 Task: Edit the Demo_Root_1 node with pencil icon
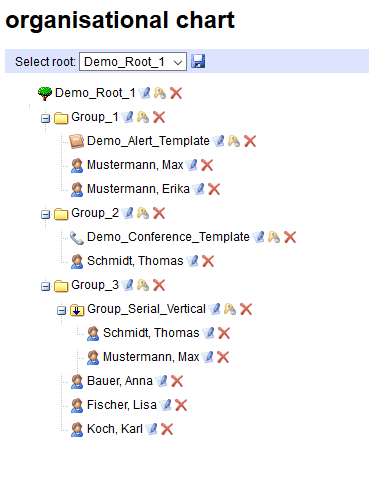144,93
